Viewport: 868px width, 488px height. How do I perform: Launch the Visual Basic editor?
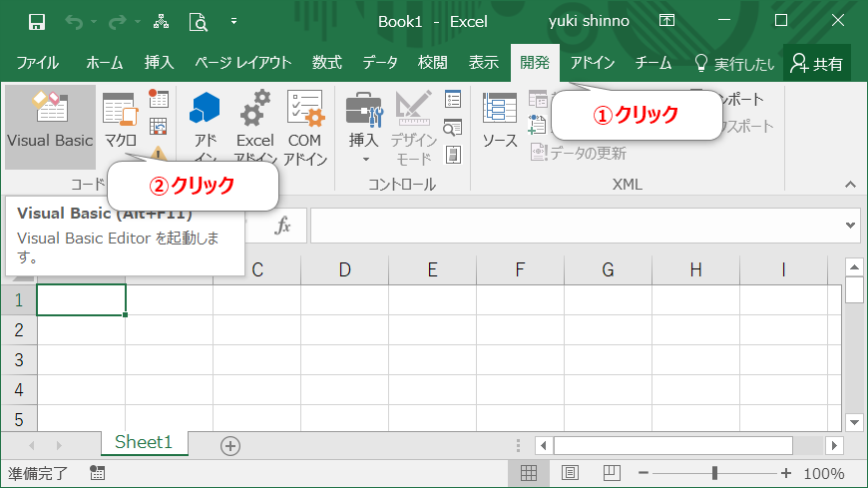click(50, 127)
